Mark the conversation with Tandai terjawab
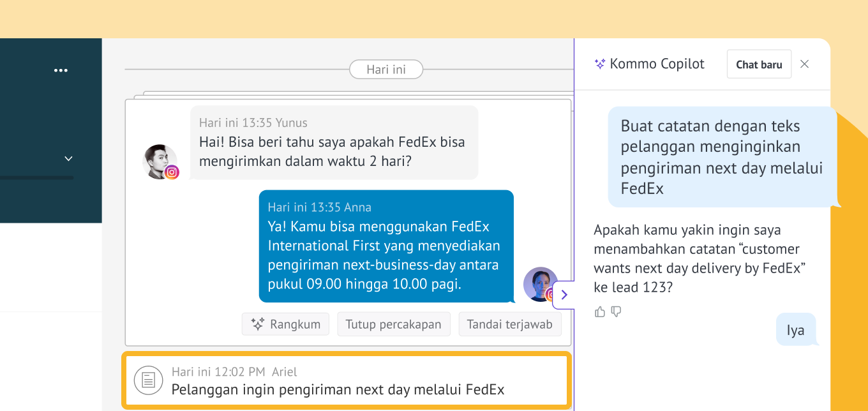The height and width of the screenshot is (411, 868). [x=509, y=324]
